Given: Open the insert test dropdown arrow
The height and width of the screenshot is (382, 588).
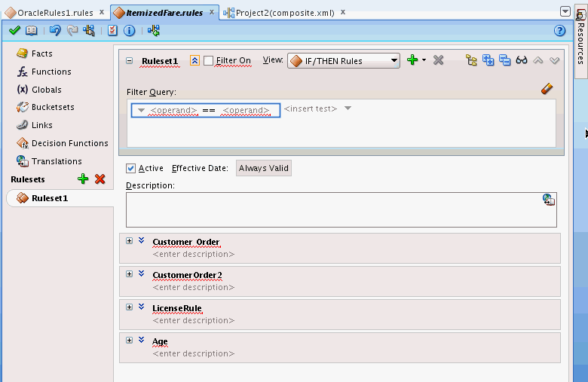Looking at the screenshot, I should (348, 108).
